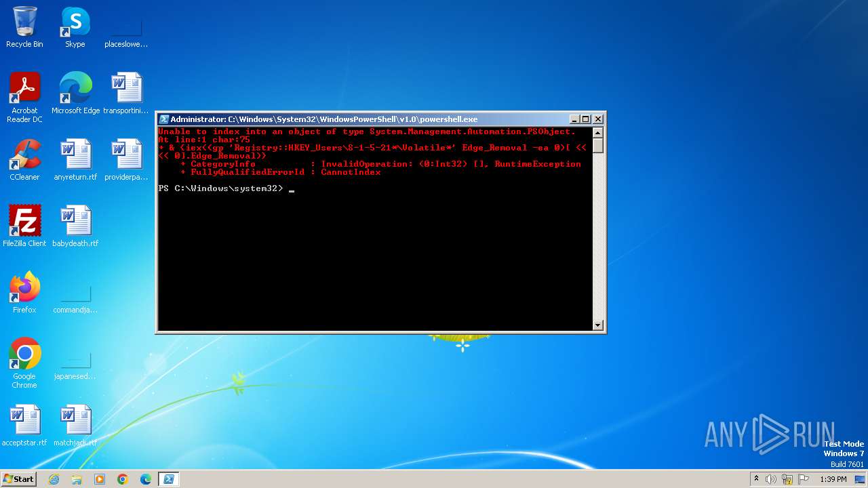This screenshot has height=488, width=868.
Task: Open the clock showing 1:39 PM
Action: coord(833,479)
